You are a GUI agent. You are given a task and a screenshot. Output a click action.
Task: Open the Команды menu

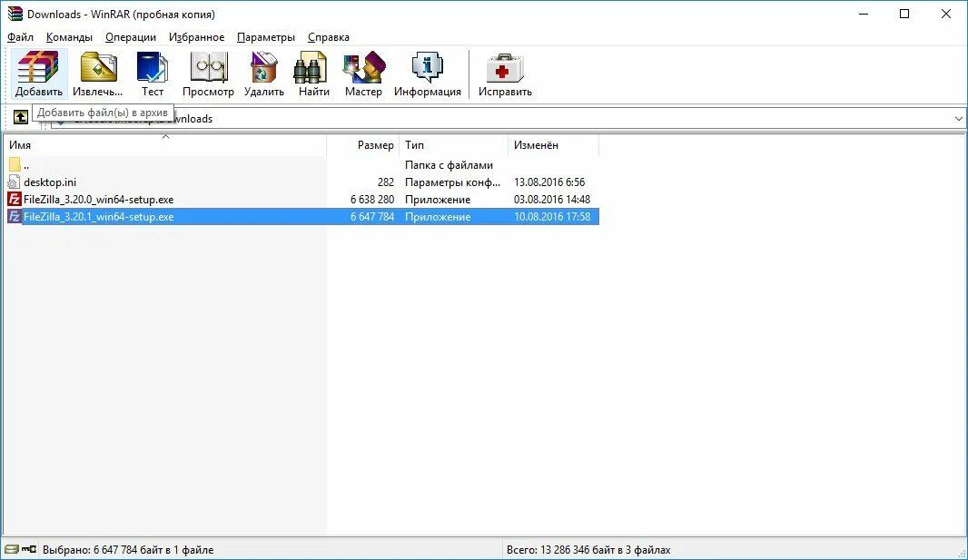[x=69, y=37]
